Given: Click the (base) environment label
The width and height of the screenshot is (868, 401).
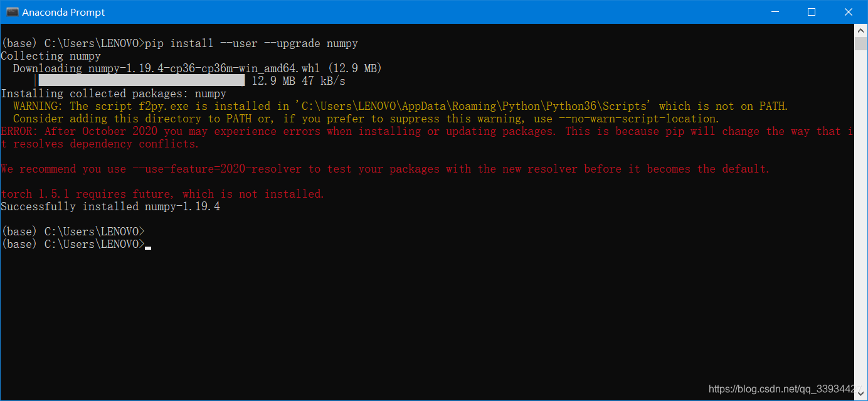Looking at the screenshot, I should [x=19, y=43].
